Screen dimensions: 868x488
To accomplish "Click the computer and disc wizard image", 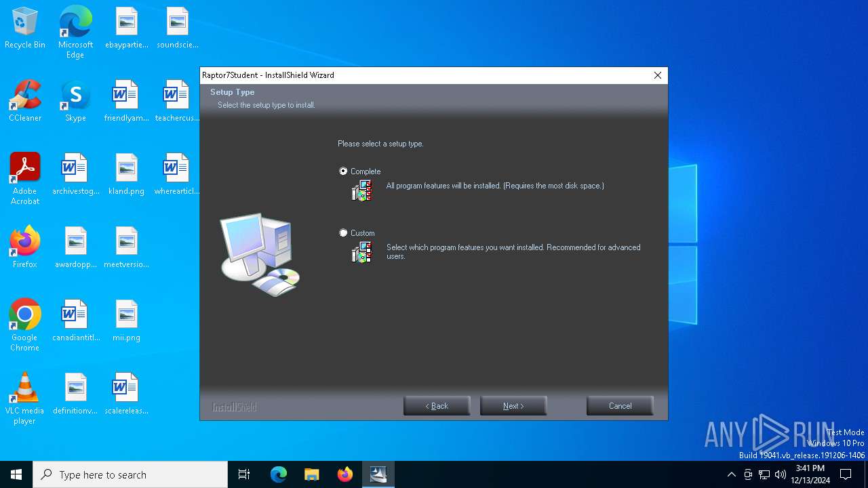I will pos(260,255).
